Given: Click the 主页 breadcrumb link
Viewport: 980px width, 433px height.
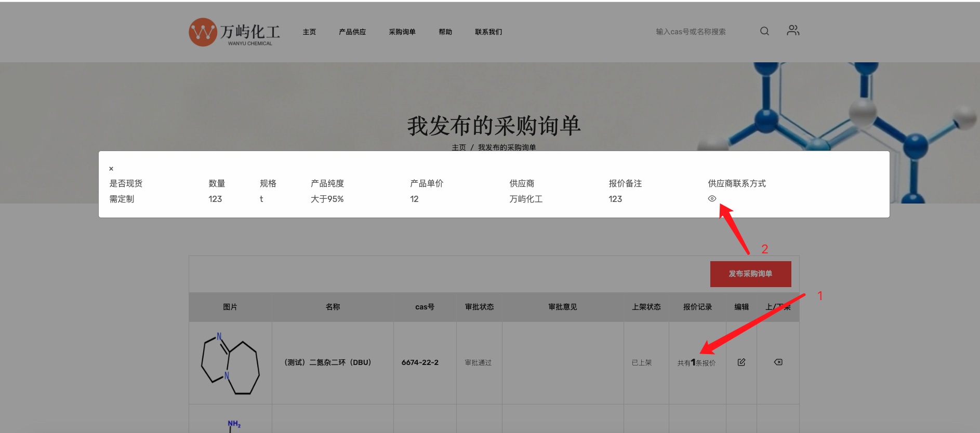Looking at the screenshot, I should [459, 147].
